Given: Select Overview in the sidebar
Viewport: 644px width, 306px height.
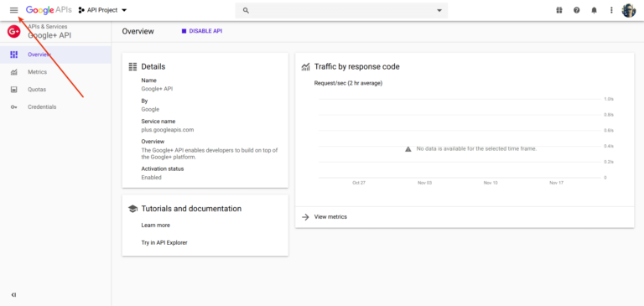Looking at the screenshot, I should point(55,54).
